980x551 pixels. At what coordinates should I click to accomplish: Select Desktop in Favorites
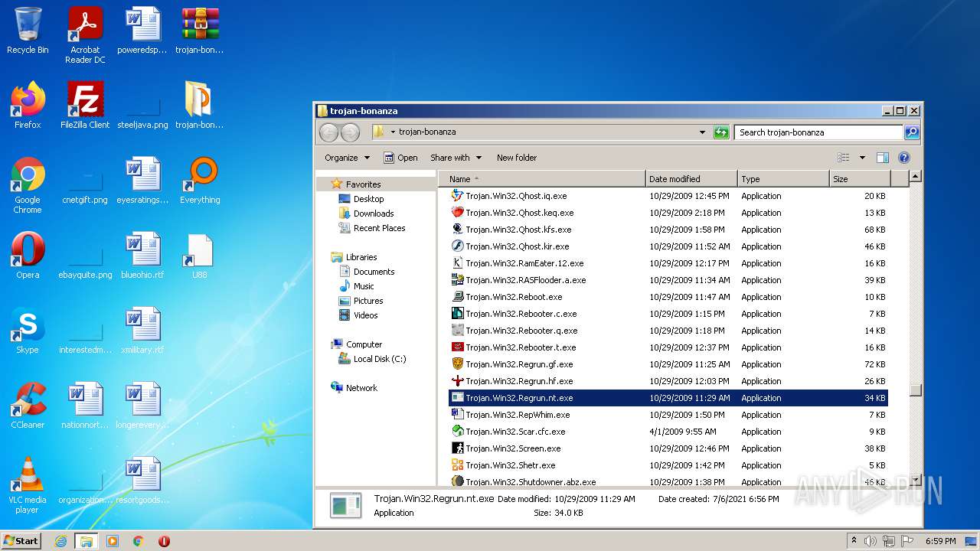tap(368, 199)
